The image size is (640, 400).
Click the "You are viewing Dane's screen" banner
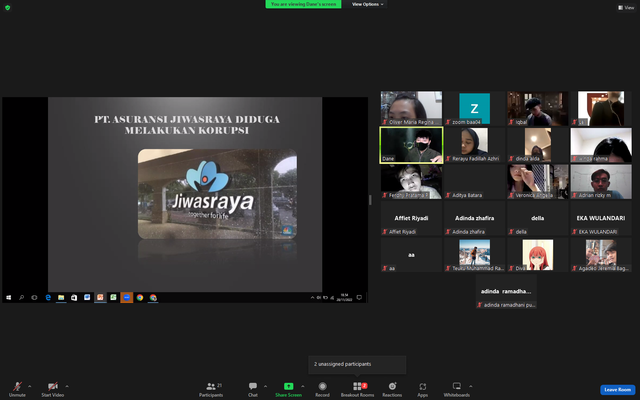pyautogui.click(x=303, y=4)
